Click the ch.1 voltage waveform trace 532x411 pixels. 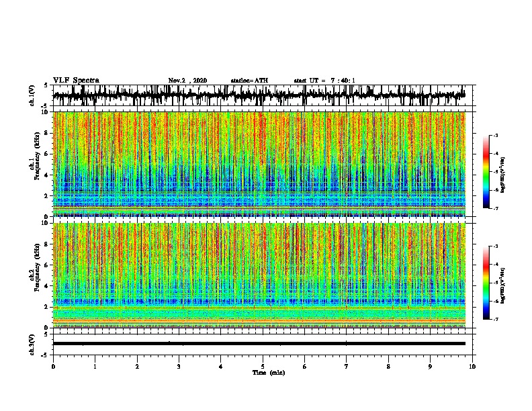259,95
